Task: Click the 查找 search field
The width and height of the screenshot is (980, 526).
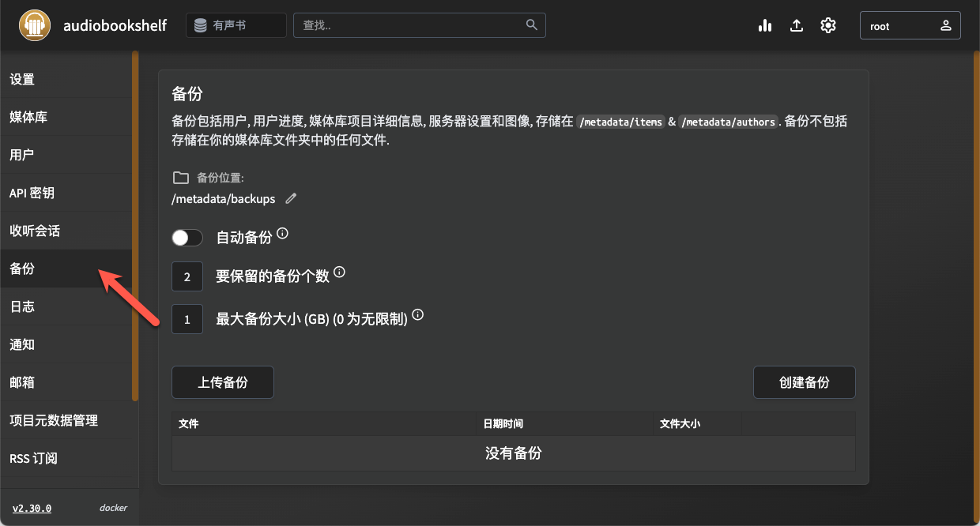Action: [x=420, y=25]
